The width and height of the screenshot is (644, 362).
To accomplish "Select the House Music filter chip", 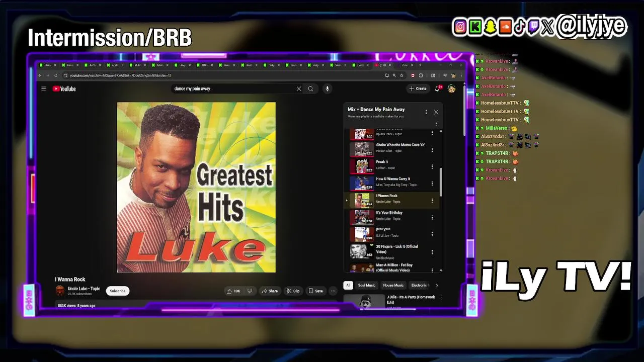I will click(x=393, y=285).
